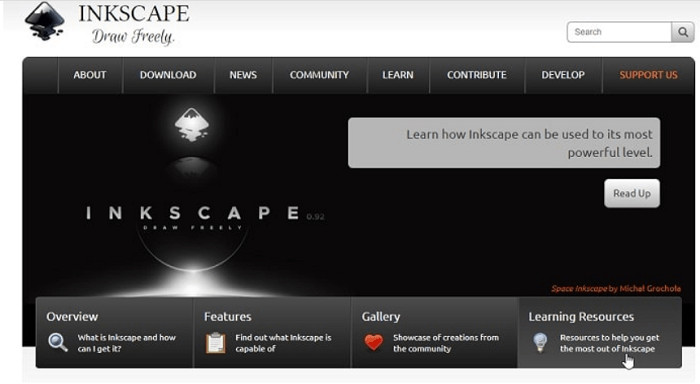Screen dimensions: 700x384
Task: Click the SUPPORT US link
Action: [x=648, y=75]
